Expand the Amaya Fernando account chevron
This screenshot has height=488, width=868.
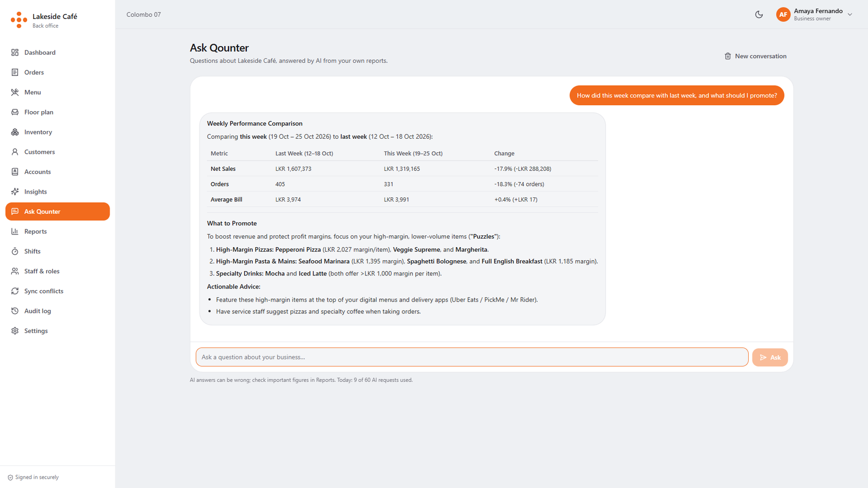click(850, 15)
